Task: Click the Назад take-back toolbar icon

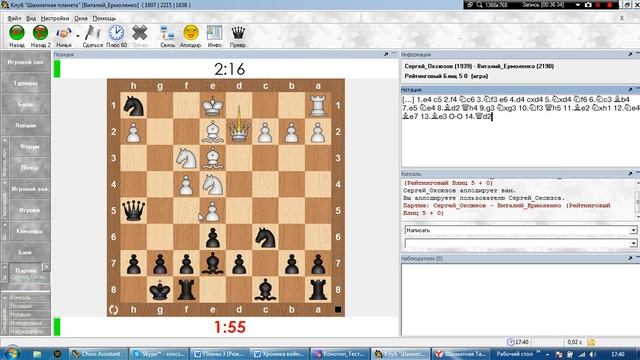Action: point(17,33)
